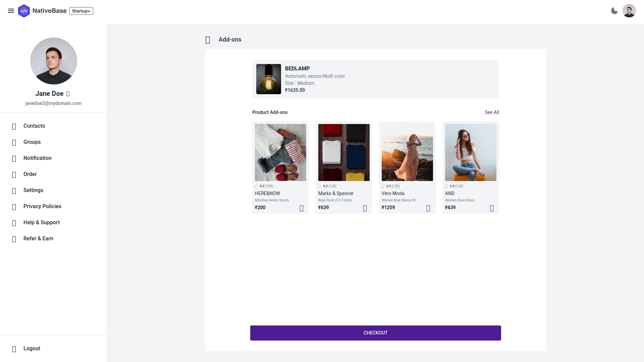
Task: Open the hamburger menu icon
Action: (11, 11)
